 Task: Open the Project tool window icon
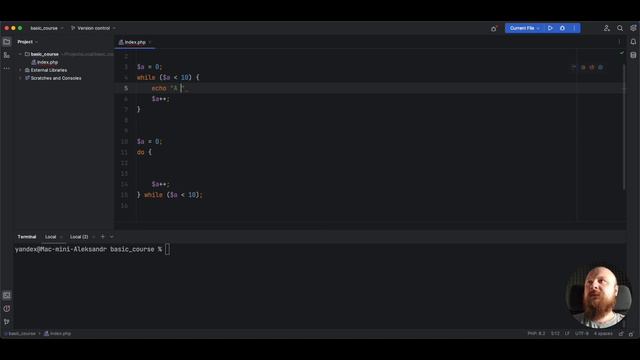tap(7, 42)
